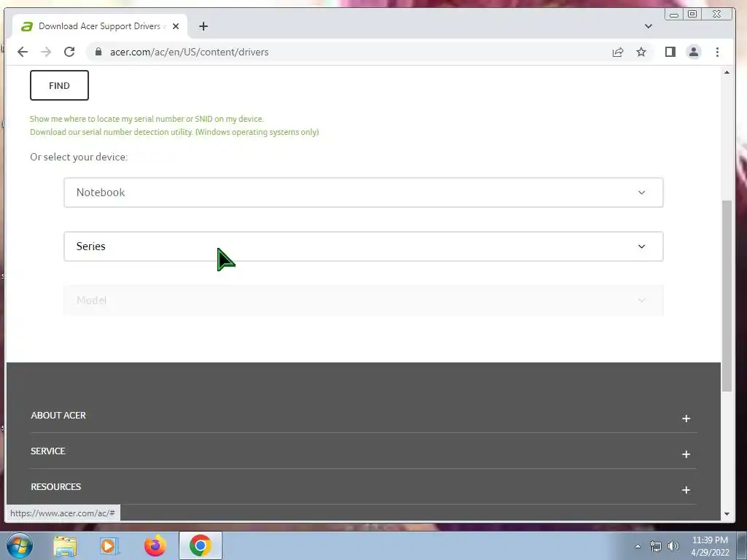
Task: Show hidden system tray icons
Action: click(x=638, y=546)
